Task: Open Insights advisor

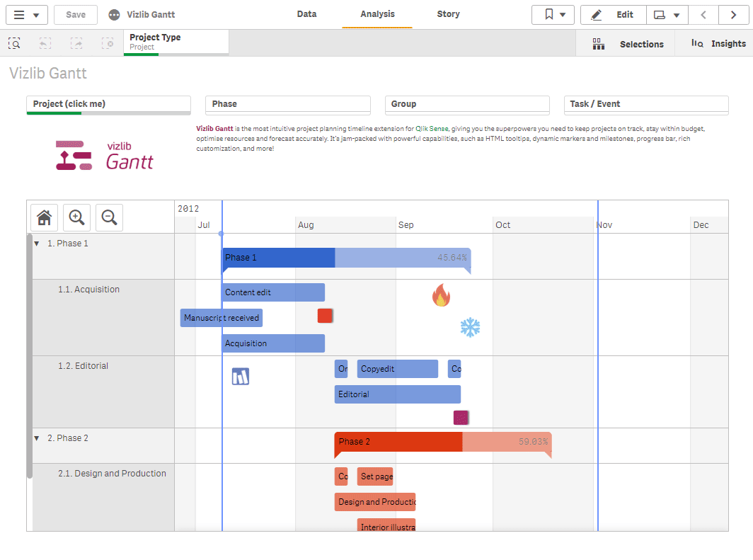Action: pyautogui.click(x=718, y=44)
